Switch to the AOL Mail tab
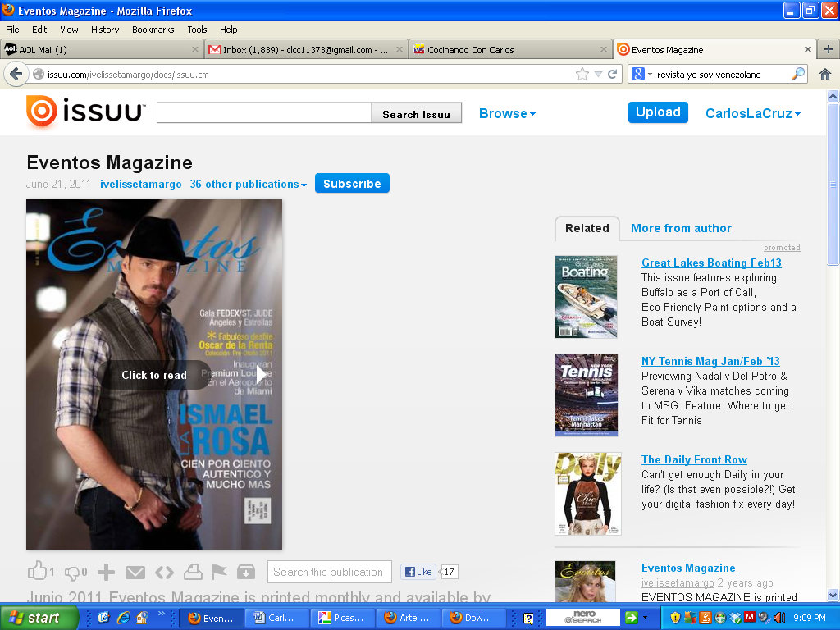The width and height of the screenshot is (840, 630). click(102, 49)
